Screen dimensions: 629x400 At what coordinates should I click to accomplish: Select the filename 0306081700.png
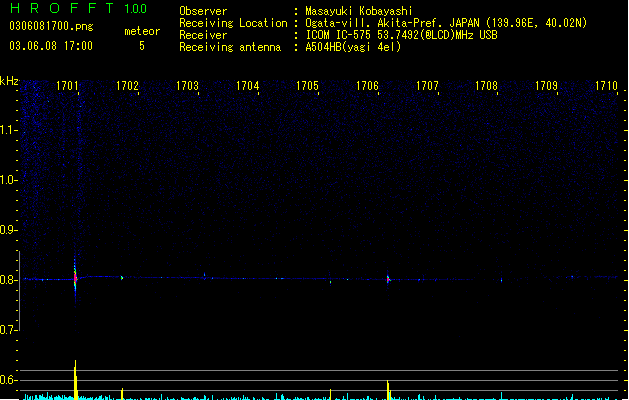pos(51,26)
